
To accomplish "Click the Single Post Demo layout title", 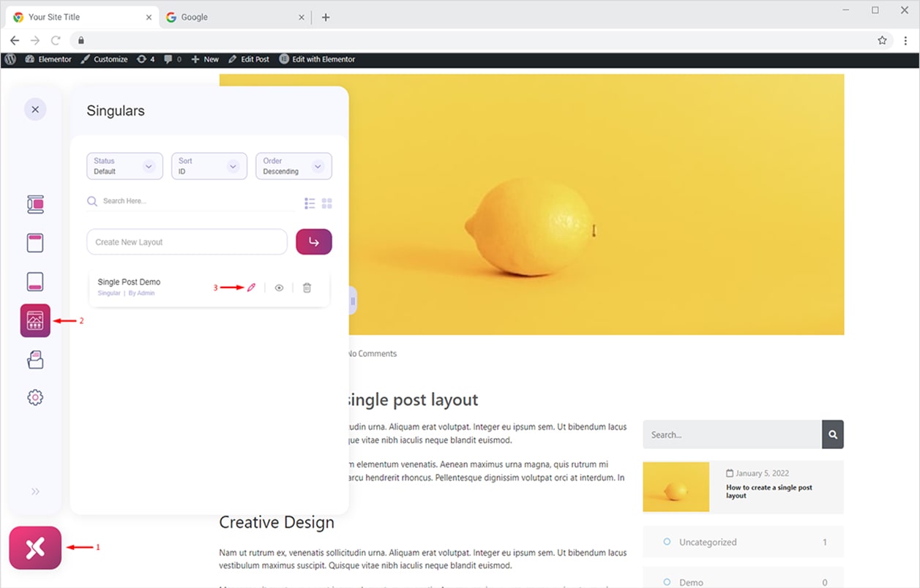I will point(129,282).
